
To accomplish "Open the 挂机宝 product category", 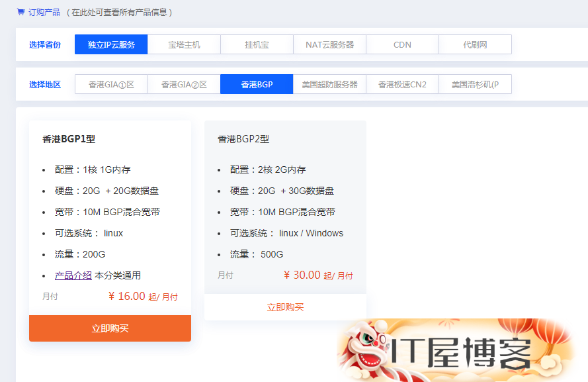I will (257, 44).
